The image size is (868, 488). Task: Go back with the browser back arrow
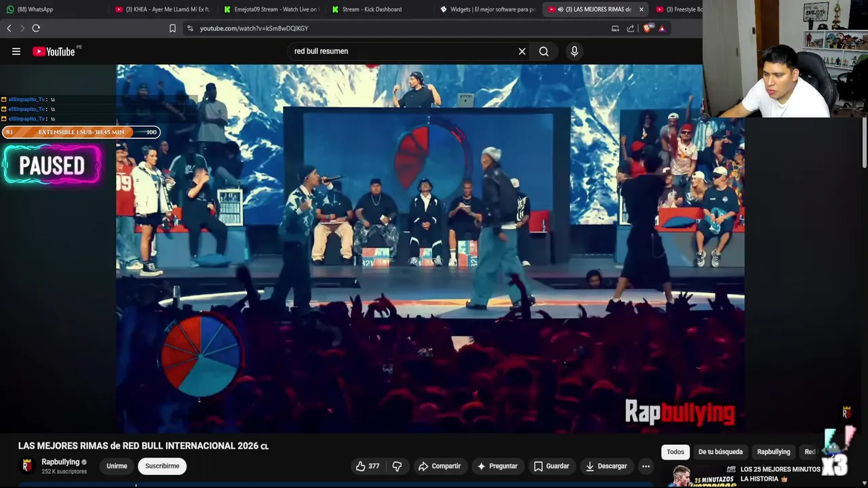click(9, 28)
